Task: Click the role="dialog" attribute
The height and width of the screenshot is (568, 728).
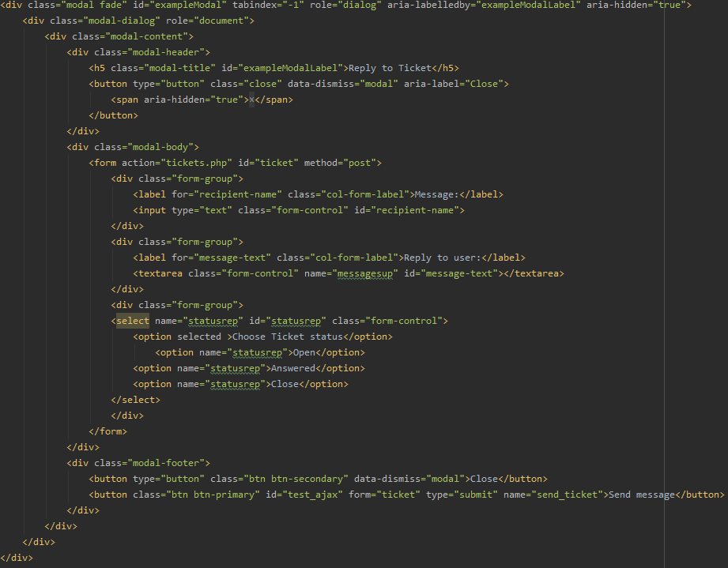Action: point(345,5)
